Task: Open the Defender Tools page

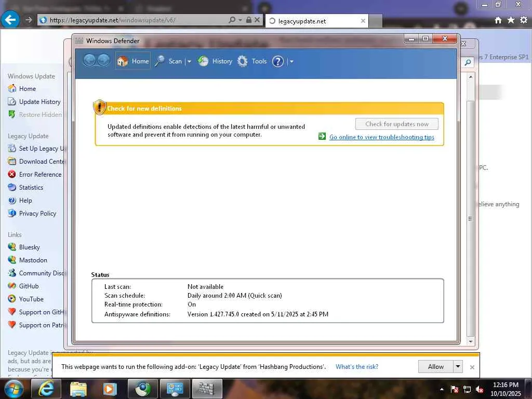Action: click(252, 61)
